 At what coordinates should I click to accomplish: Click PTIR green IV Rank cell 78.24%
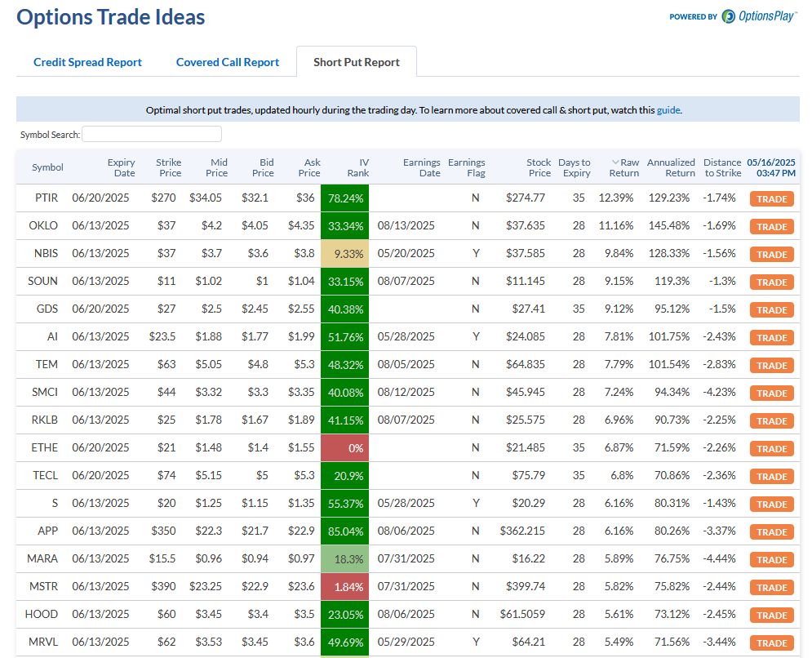(345, 198)
